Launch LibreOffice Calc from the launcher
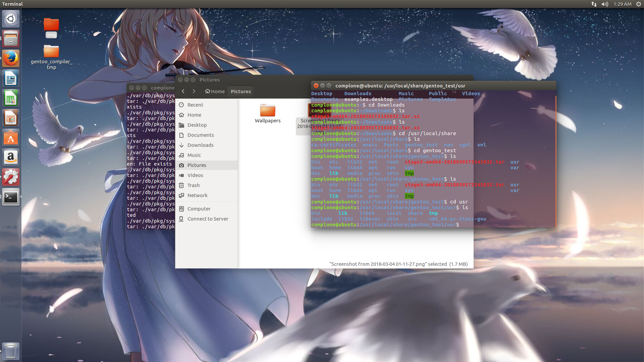The width and height of the screenshot is (644, 362). click(x=11, y=98)
